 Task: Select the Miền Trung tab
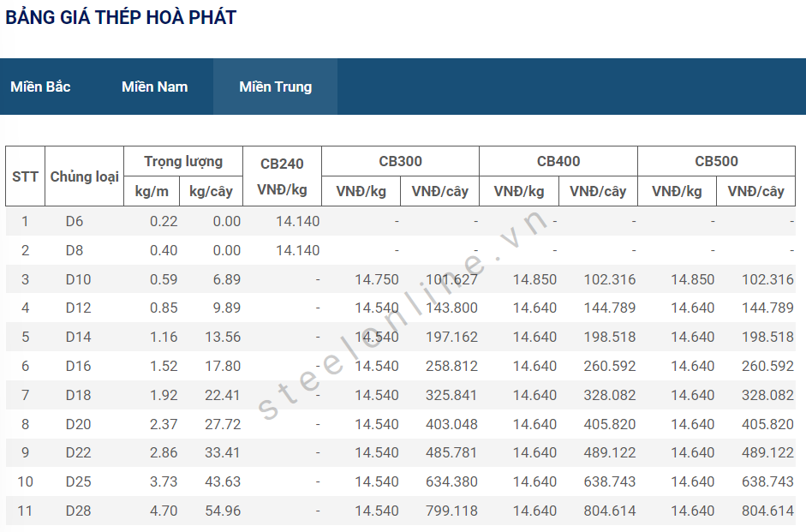(x=276, y=87)
